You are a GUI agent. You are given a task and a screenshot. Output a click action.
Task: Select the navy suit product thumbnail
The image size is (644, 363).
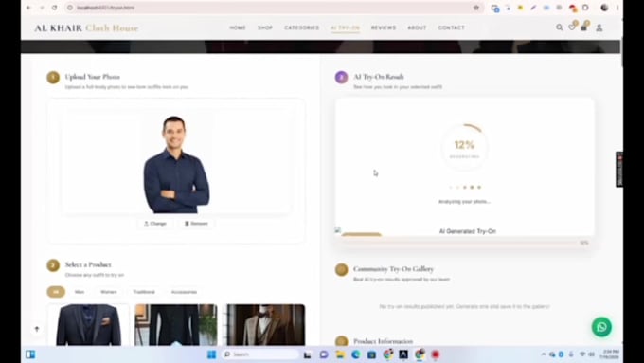[89, 325]
